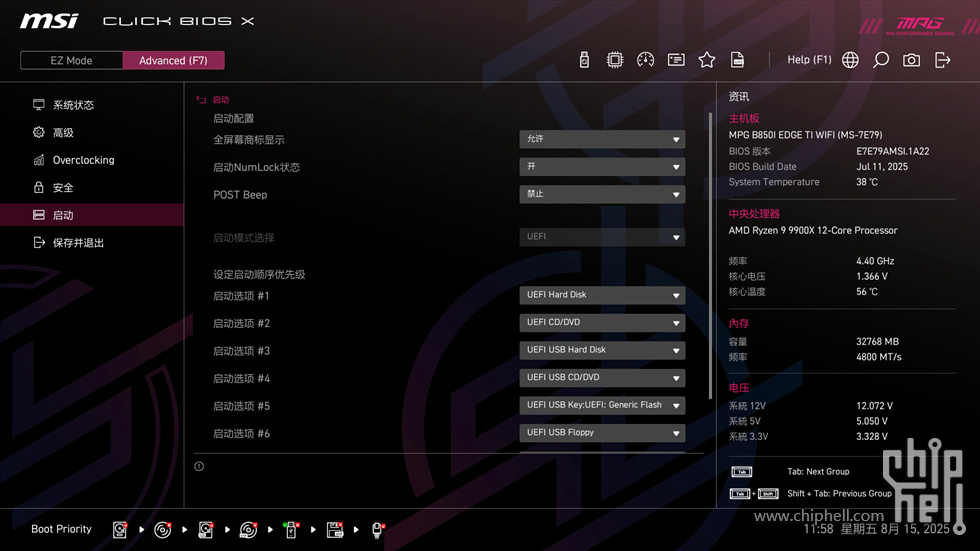
Task: Expand 启动选项 #4 UEFI USB CD/DVD dropdown
Action: click(602, 377)
